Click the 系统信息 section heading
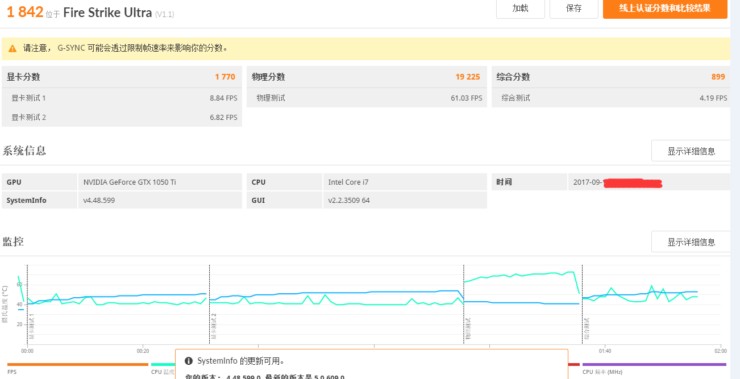 click(24, 151)
